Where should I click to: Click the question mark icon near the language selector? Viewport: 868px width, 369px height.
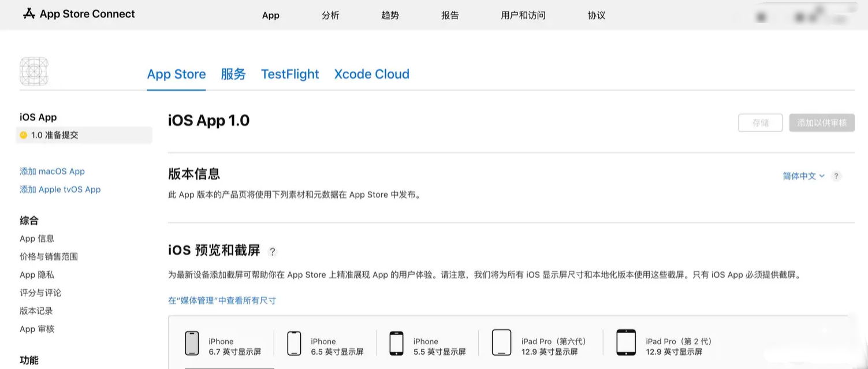coord(836,177)
